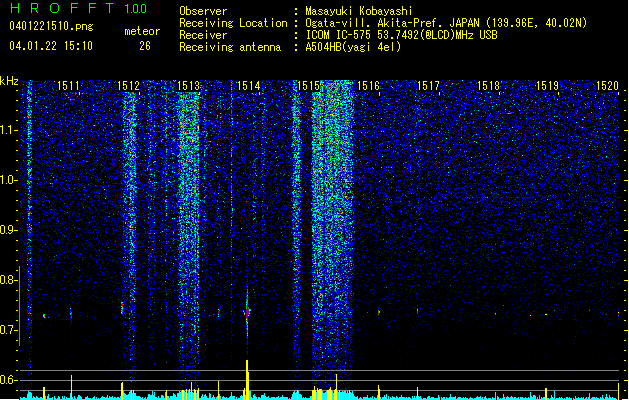Select the file name 0401221510.png
The height and width of the screenshot is (400, 629).
(51, 26)
